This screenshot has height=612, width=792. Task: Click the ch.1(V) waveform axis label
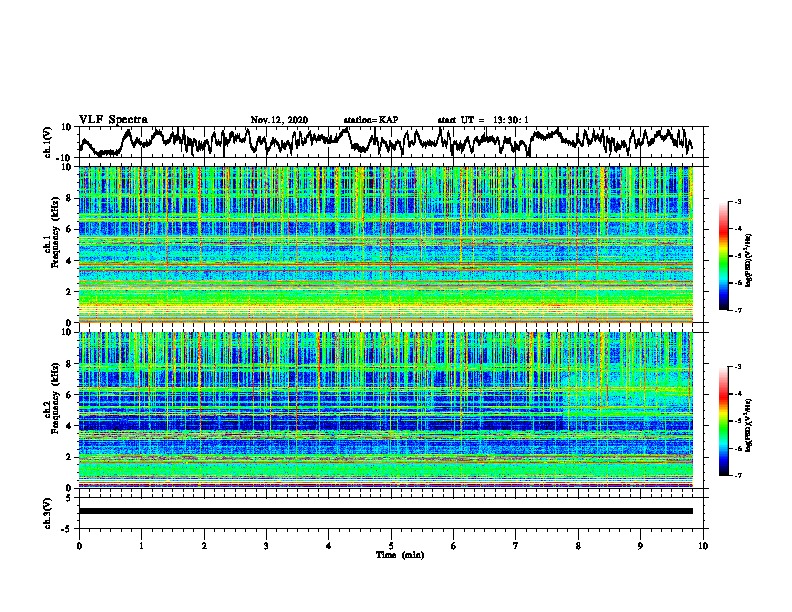point(48,142)
